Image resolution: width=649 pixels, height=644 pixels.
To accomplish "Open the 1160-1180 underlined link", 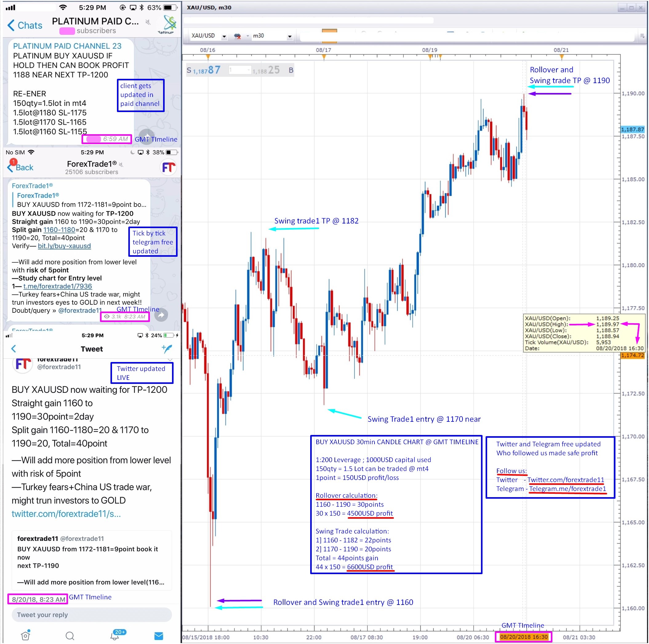I will [x=59, y=230].
